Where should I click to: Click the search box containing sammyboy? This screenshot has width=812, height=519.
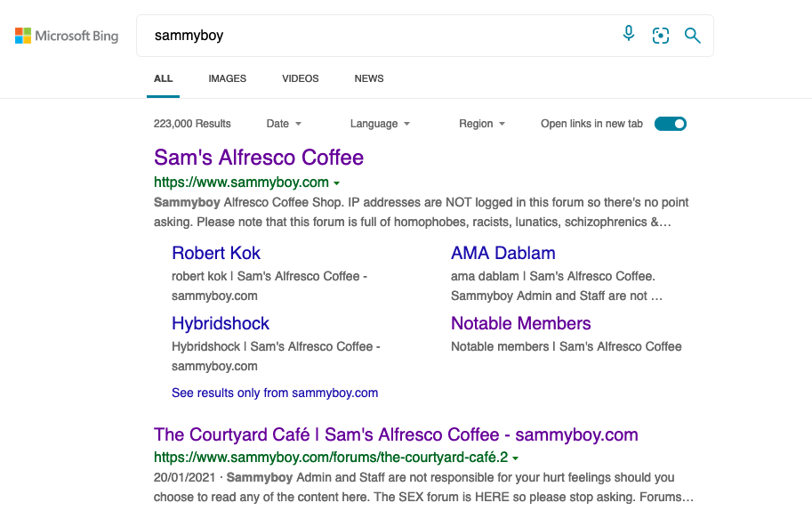(374, 36)
